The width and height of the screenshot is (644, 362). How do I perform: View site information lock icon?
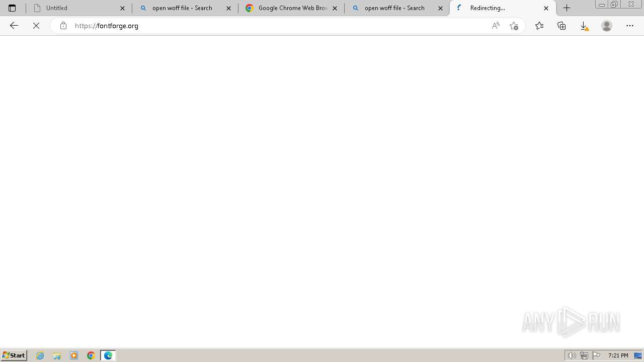pos(63,26)
